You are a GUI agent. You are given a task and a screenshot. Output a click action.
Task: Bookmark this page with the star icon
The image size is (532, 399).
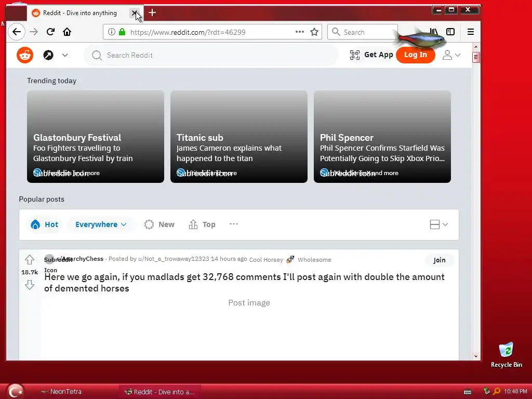[x=314, y=32]
